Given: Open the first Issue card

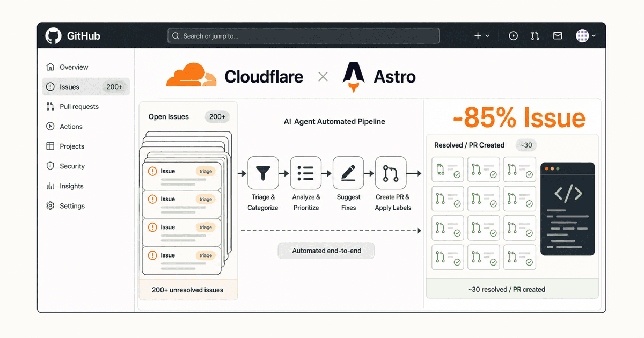Looking at the screenshot, I should point(181,176).
